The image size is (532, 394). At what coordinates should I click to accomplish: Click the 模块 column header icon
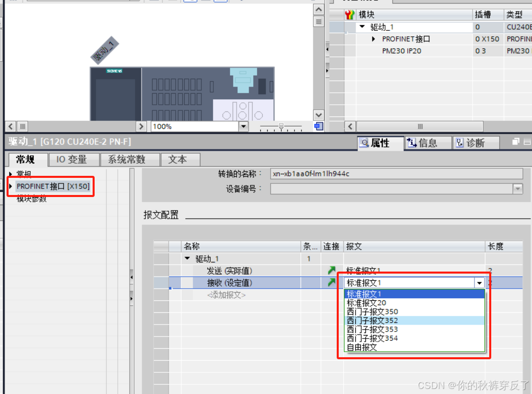pos(349,15)
